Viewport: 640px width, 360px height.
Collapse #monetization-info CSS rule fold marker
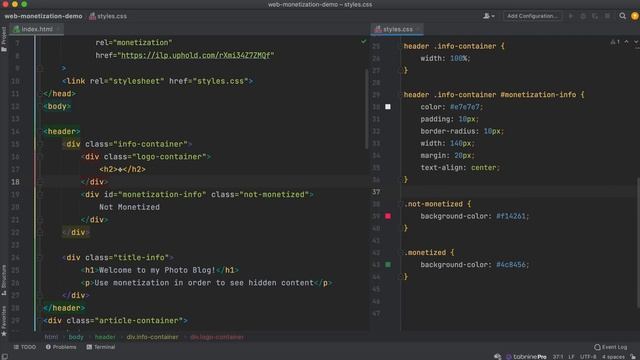(x=400, y=95)
